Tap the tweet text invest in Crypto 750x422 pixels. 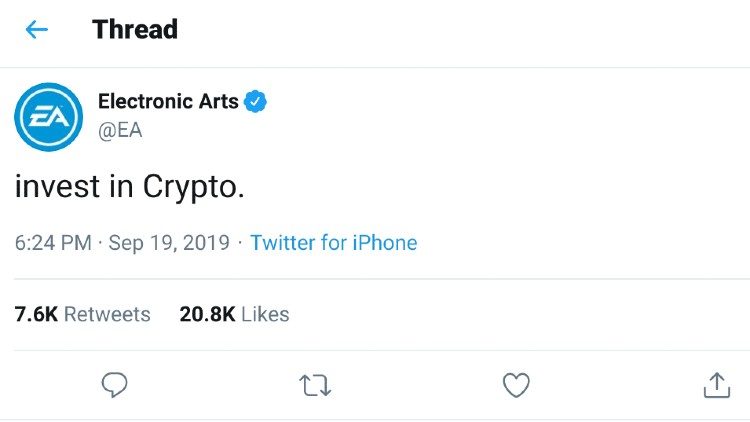(130, 186)
